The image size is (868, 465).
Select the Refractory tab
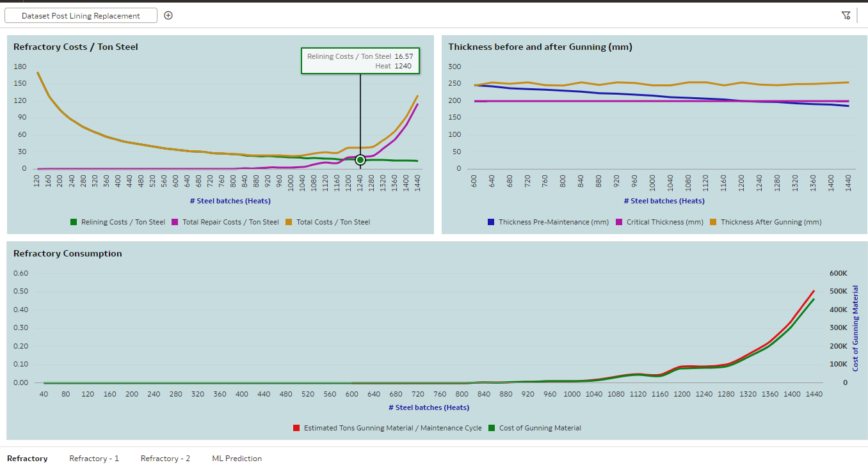(x=26, y=458)
